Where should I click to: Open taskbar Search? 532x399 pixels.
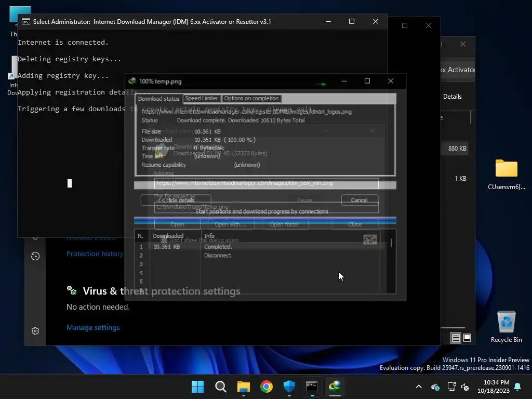coord(220,387)
